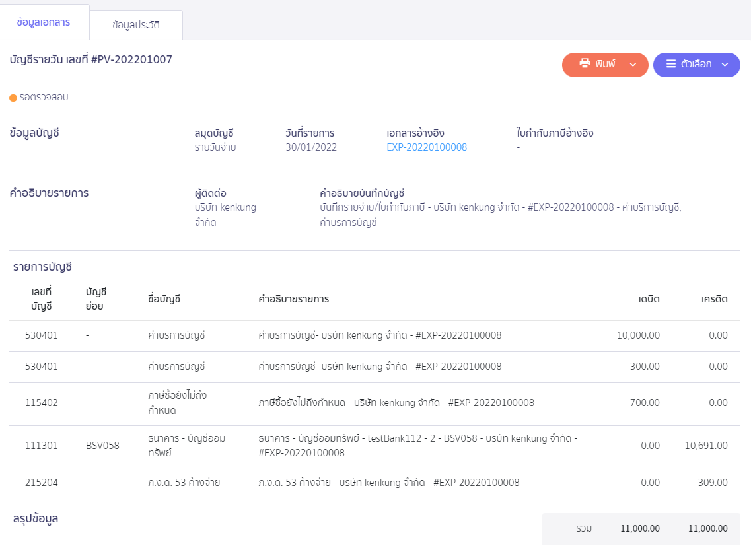Click account number 111301

click(41, 446)
